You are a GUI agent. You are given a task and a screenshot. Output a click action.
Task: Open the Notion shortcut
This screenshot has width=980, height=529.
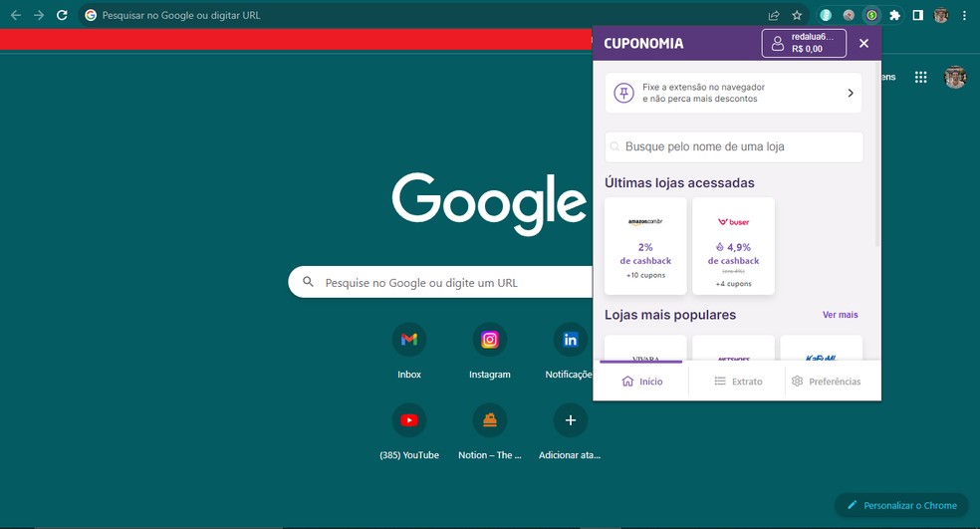(489, 431)
